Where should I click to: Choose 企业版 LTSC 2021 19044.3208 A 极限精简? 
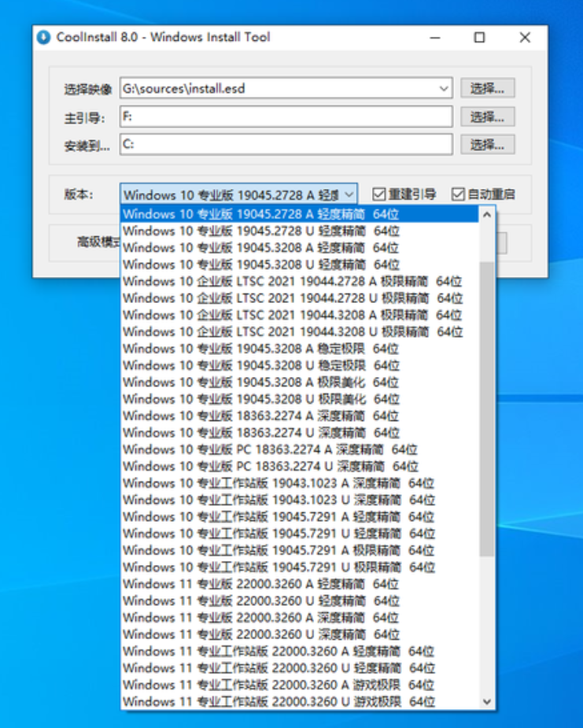[300, 315]
